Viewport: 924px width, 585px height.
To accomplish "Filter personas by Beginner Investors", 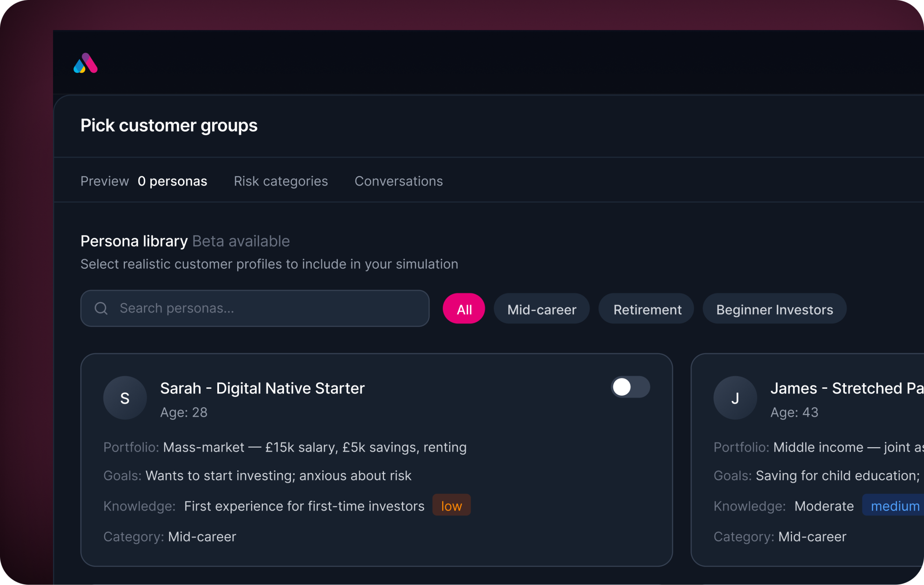I will tap(775, 309).
